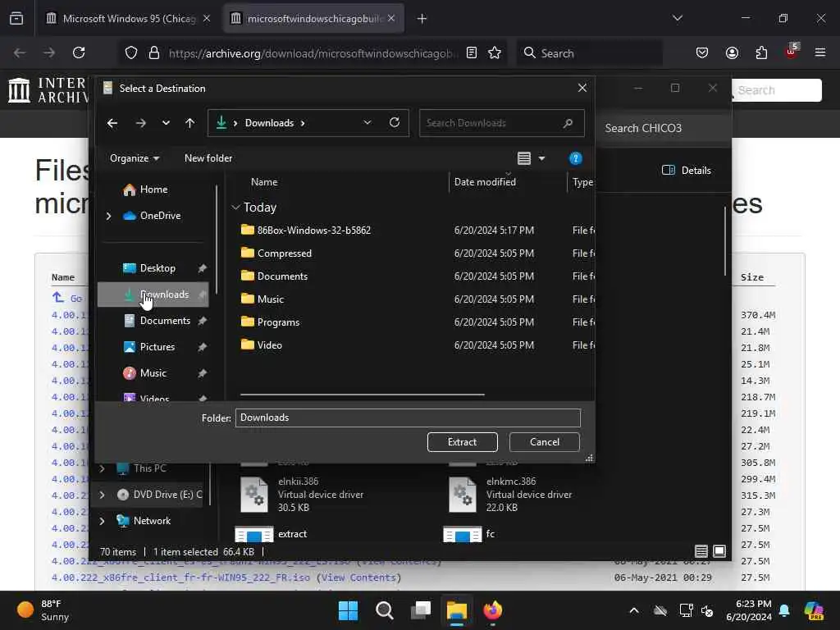The width and height of the screenshot is (840, 630).
Task: Toggle reader view icon in address bar
Action: click(x=472, y=52)
